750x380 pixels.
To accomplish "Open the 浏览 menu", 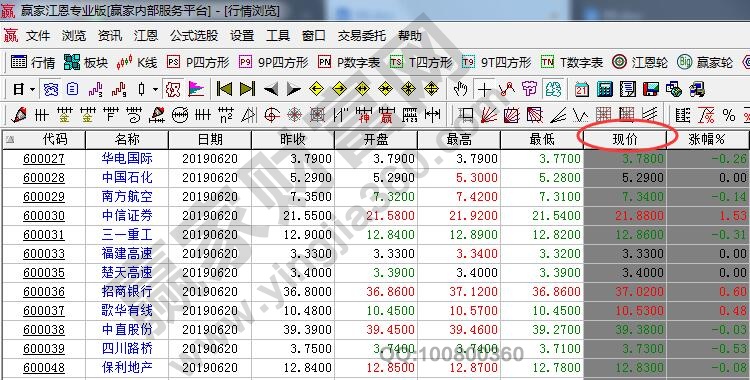I will click(74, 35).
